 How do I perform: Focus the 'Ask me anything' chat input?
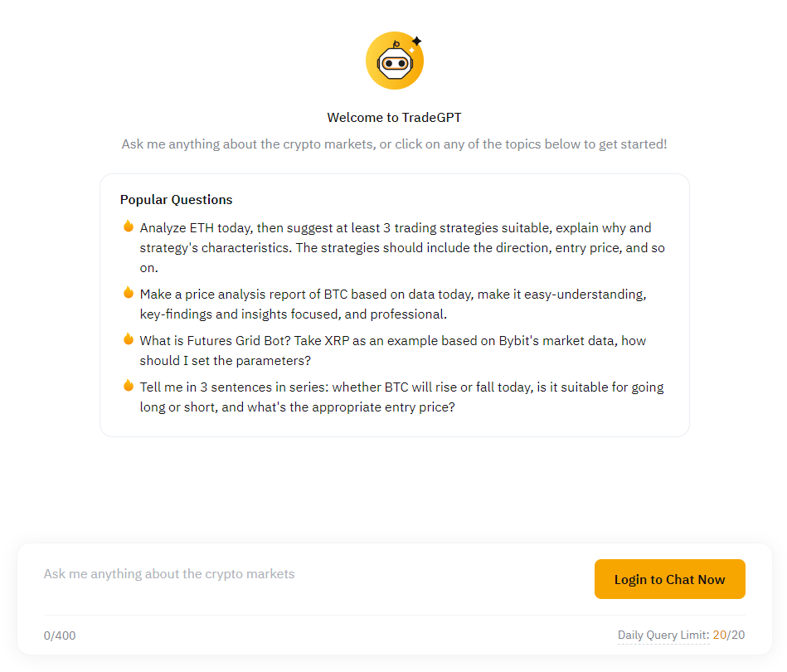coord(307,574)
